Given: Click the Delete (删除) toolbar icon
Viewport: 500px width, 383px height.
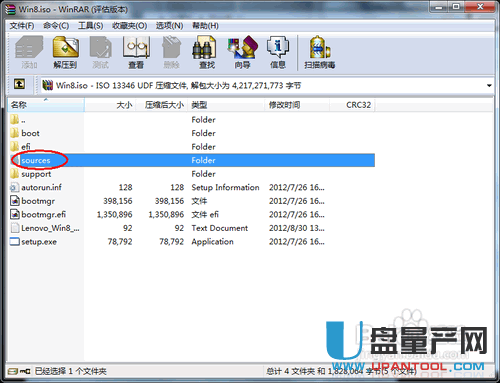Looking at the screenshot, I should (x=172, y=48).
